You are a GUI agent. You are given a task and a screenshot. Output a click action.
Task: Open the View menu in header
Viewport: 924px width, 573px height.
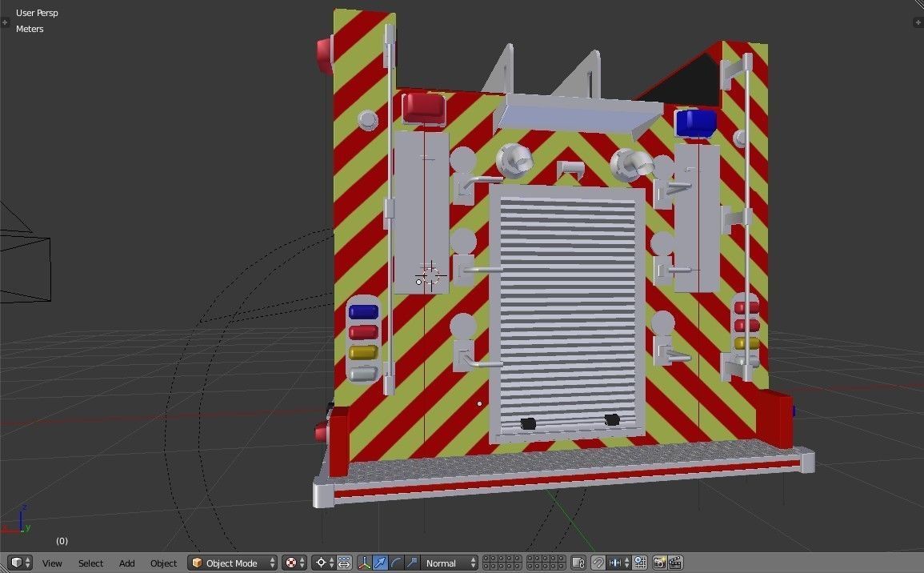click(52, 563)
